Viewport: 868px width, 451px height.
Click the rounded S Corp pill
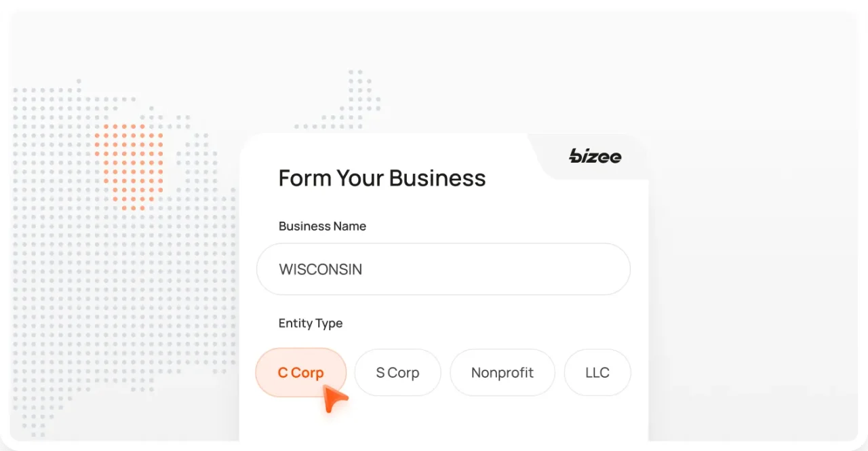[x=397, y=372]
